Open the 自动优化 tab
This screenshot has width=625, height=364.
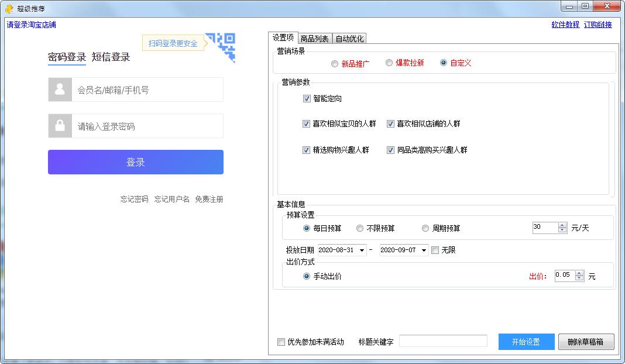click(x=349, y=39)
